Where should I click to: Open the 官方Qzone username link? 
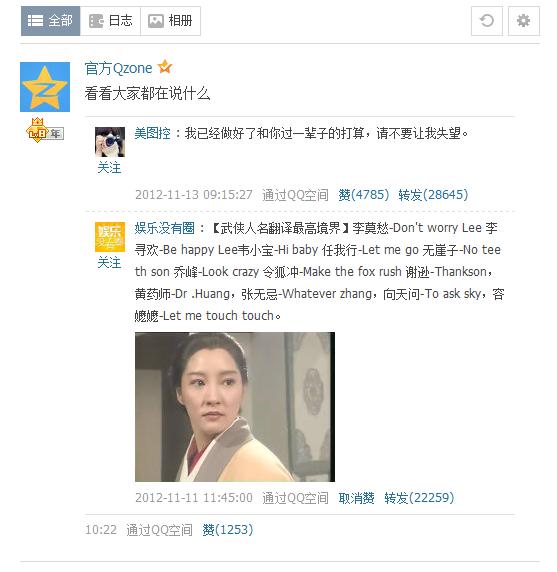point(119,68)
